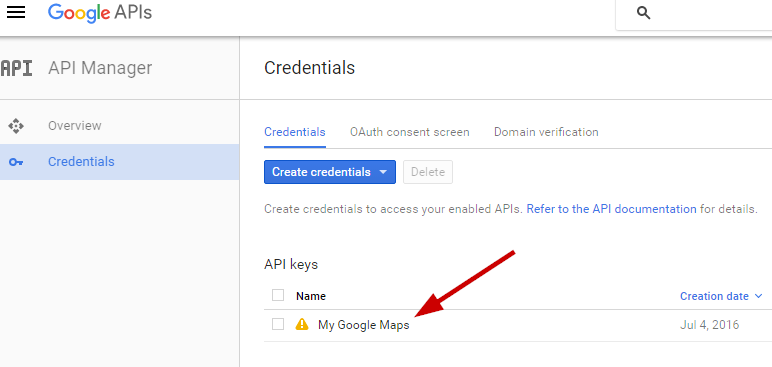The image size is (772, 367).
Task: Check the My Google Maps row checkbox
Action: [278, 324]
